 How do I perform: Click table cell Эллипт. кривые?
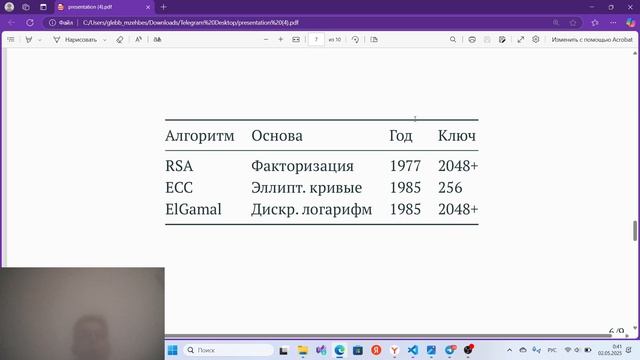coord(307,188)
